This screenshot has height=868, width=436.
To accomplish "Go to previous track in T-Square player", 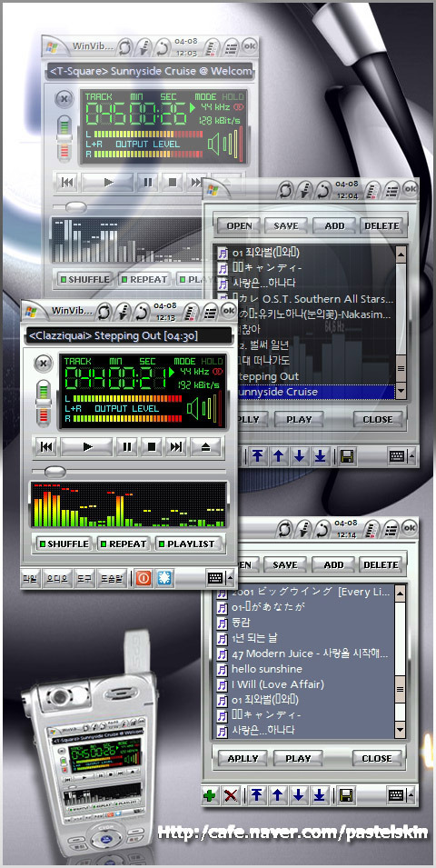I will pyautogui.click(x=67, y=182).
